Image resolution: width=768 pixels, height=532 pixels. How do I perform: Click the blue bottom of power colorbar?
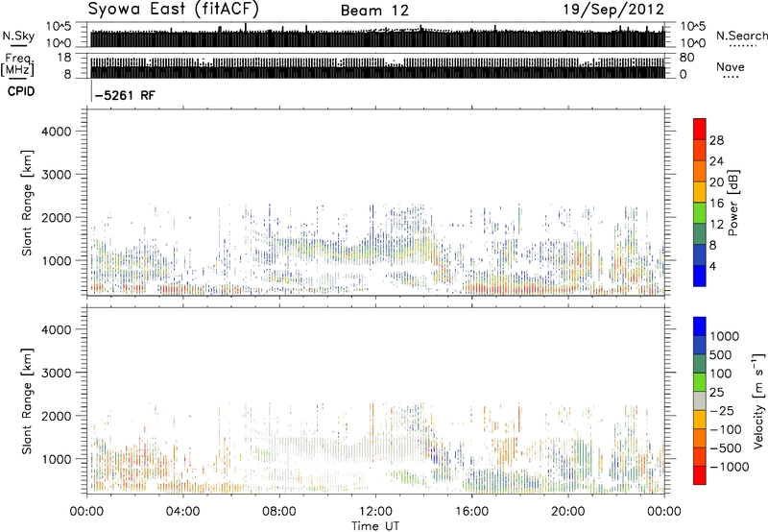700,276
